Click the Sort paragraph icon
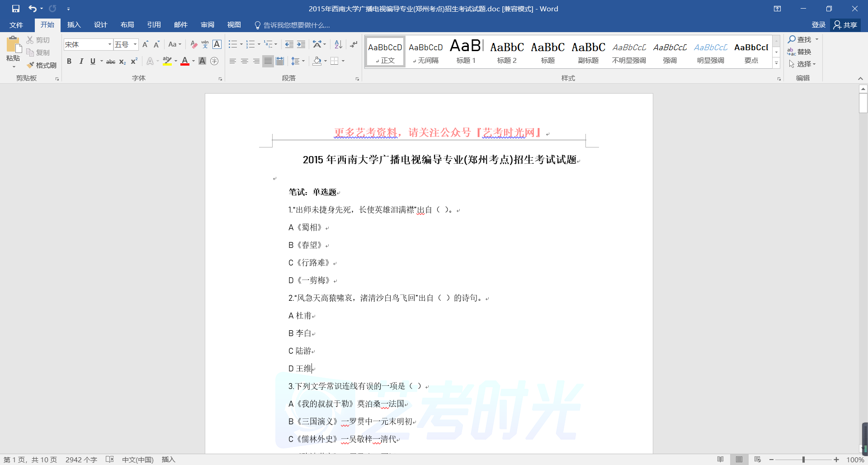 coord(338,44)
